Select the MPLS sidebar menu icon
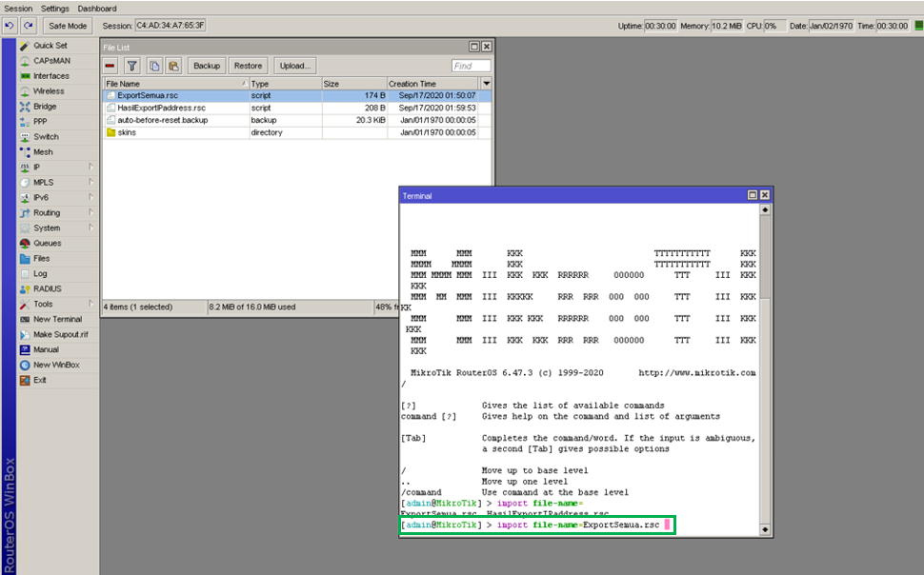The image size is (924, 575). pos(25,183)
